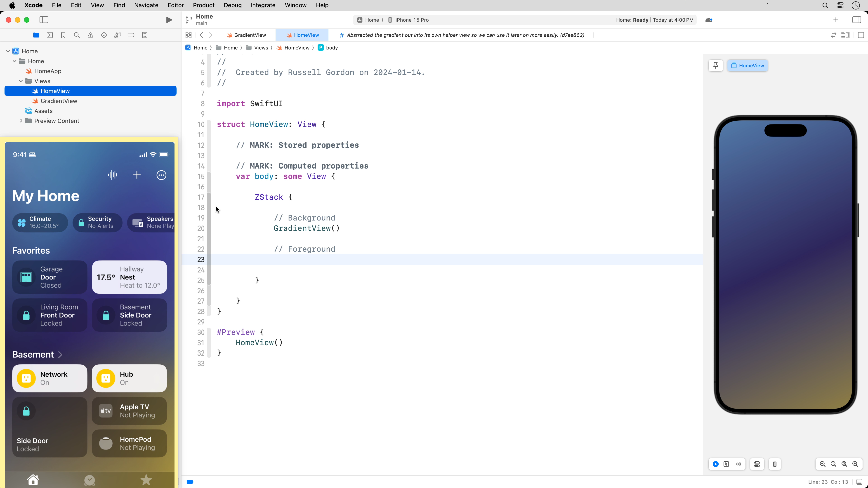Select Live preview mode in canvas
The width and height of the screenshot is (868, 488).
point(715,464)
